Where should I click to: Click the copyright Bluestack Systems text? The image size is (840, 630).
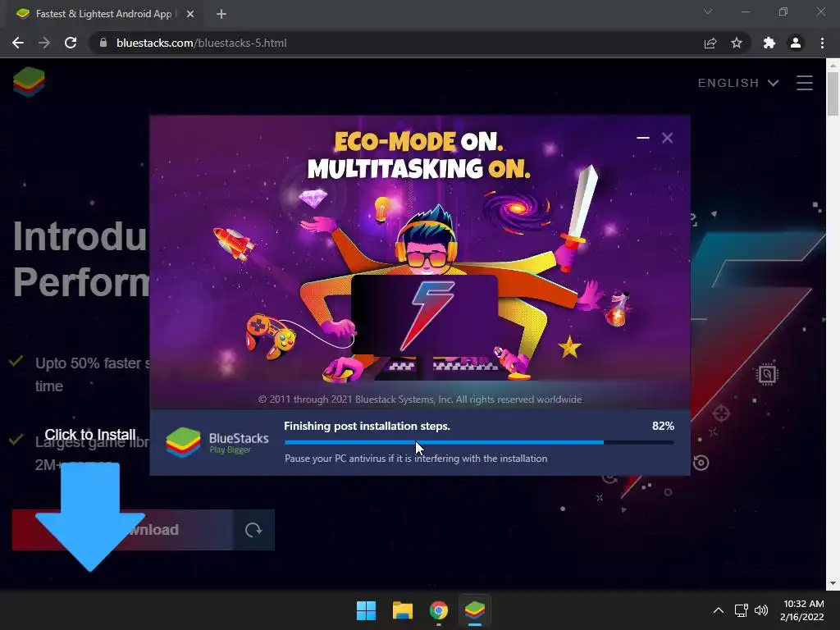(x=420, y=399)
